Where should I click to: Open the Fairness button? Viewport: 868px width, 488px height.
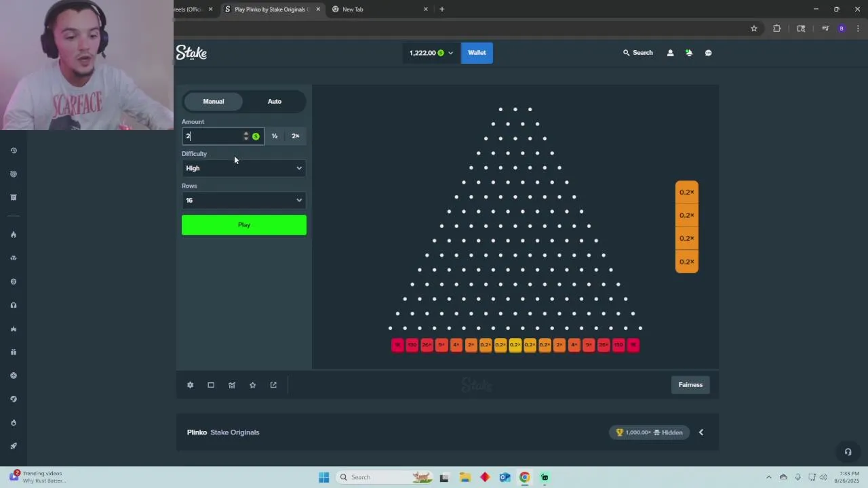[690, 385]
